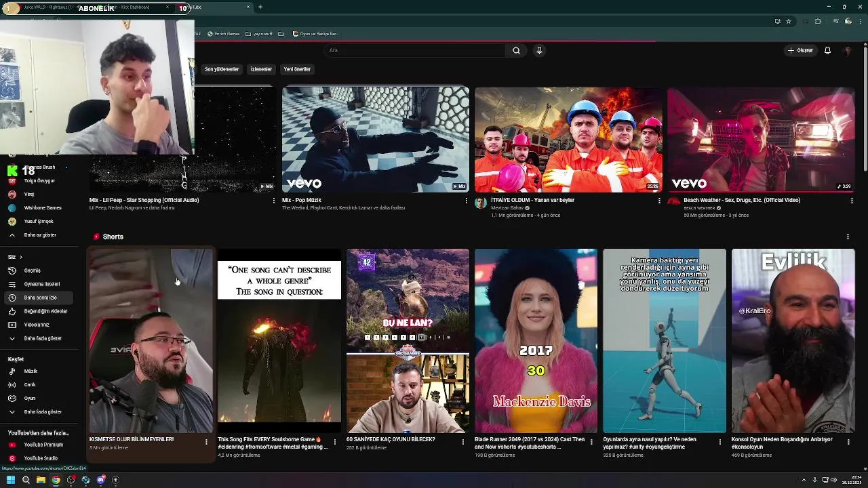
Task: Open Windows Start menu
Action: 11,480
